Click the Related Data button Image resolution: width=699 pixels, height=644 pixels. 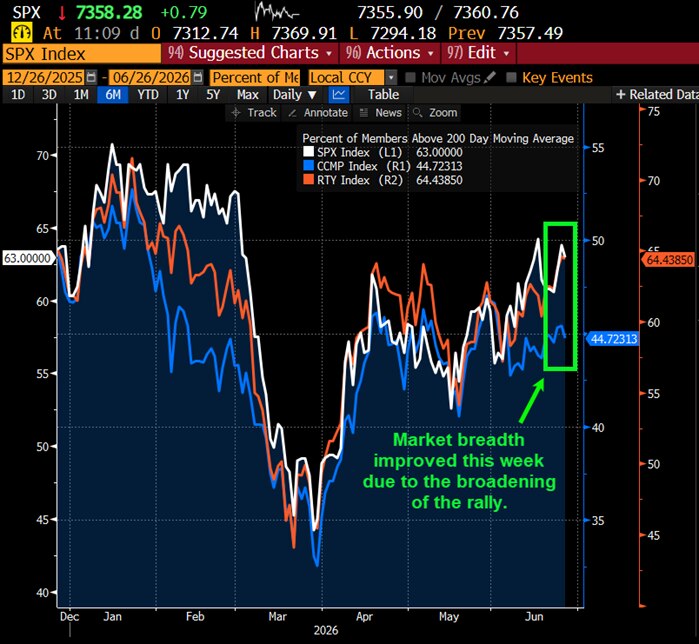[x=656, y=94]
